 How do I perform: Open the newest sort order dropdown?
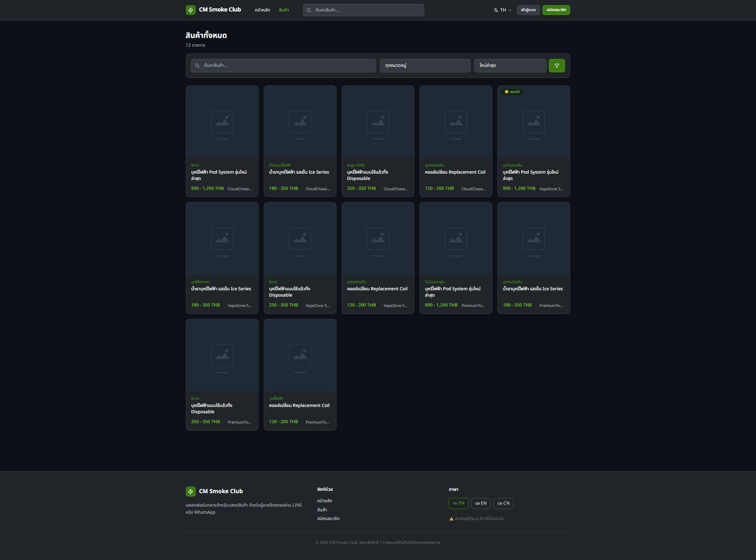[x=510, y=66]
